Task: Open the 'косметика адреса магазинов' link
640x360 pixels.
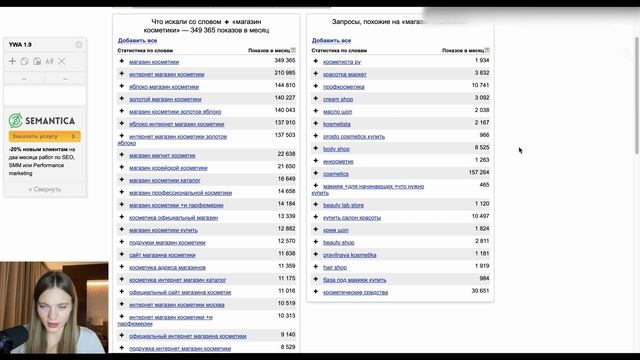Action: pos(167,267)
